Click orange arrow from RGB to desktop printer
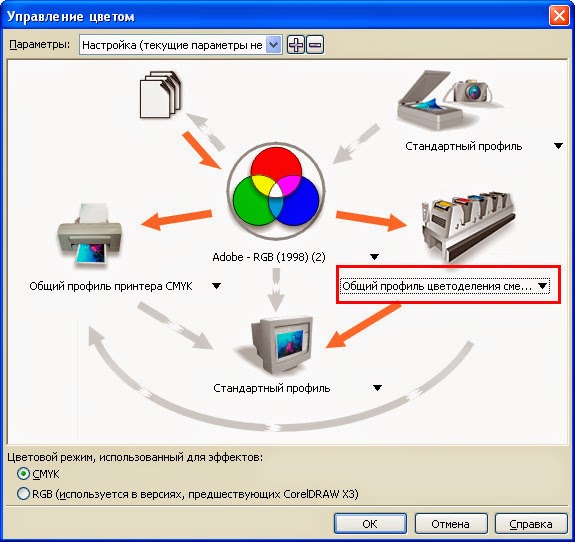 [x=177, y=219]
